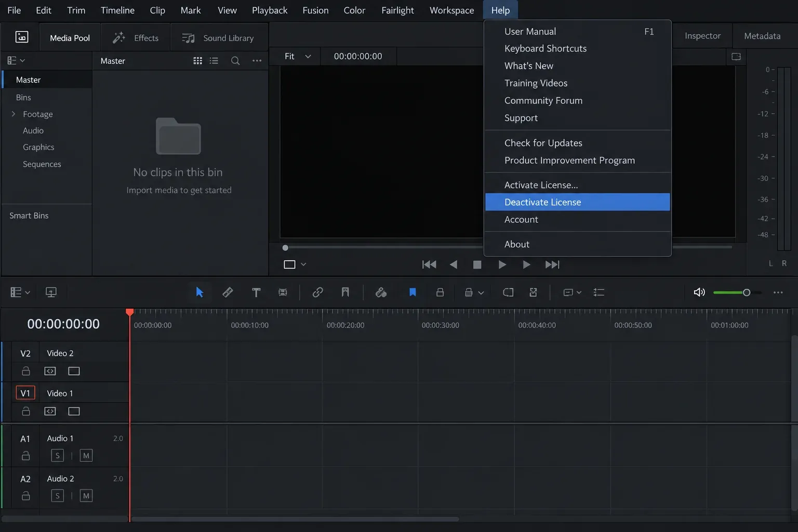Screen dimensions: 798x532
Task: Jump to first frame in viewer
Action: point(429,264)
